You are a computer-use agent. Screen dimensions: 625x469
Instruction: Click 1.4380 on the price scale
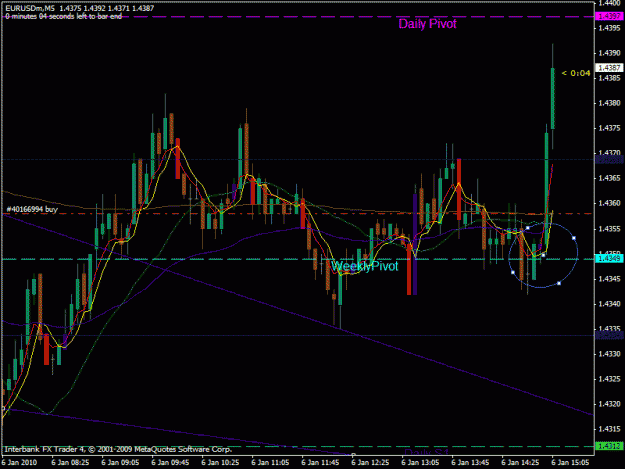(x=609, y=103)
